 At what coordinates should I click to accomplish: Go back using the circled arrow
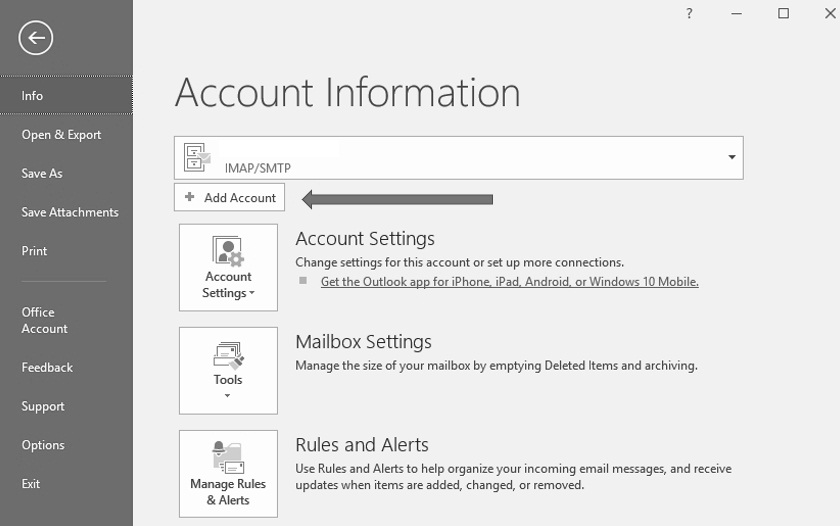tap(36, 38)
